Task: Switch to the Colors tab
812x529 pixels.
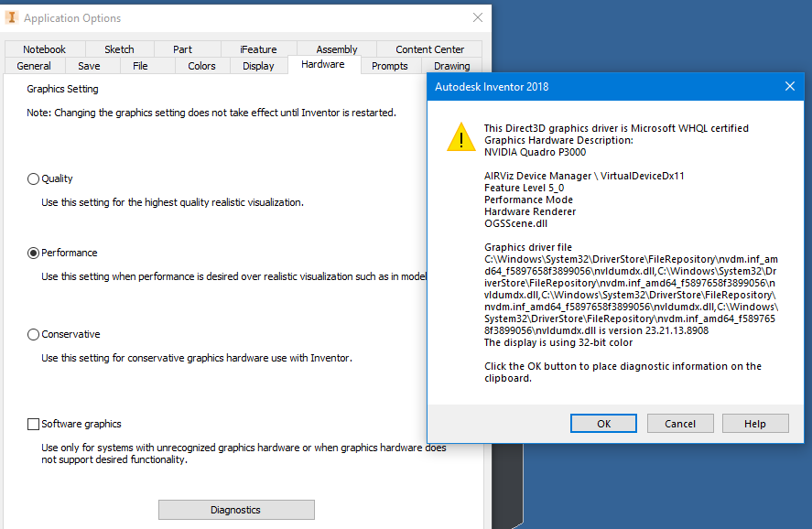Action: 201,66
